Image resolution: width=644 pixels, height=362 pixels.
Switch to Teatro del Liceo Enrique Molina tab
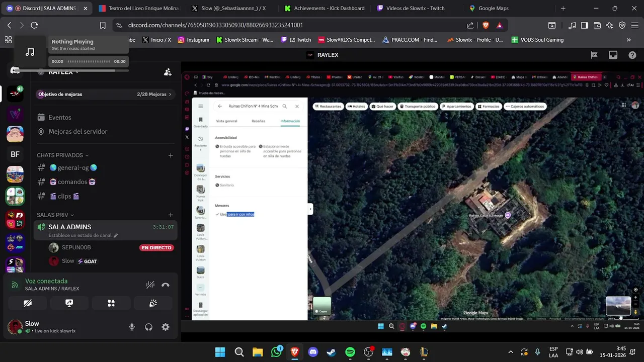coord(139,9)
